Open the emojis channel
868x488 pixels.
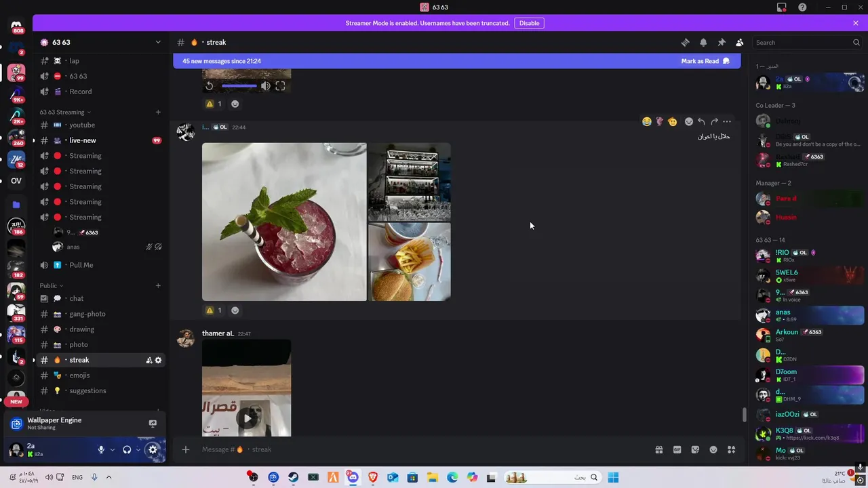click(x=100, y=375)
